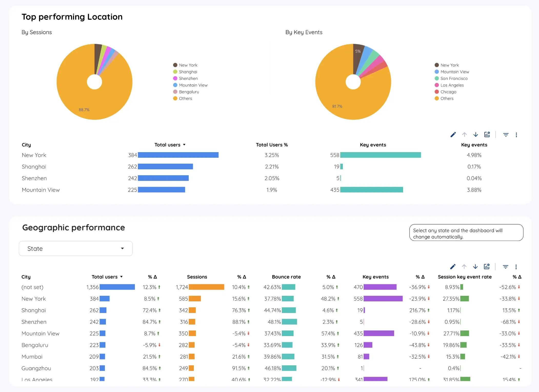Image resolution: width=539 pixels, height=392 pixels.
Task: Sort Geographic table by Total users column
Action: tap(107, 277)
